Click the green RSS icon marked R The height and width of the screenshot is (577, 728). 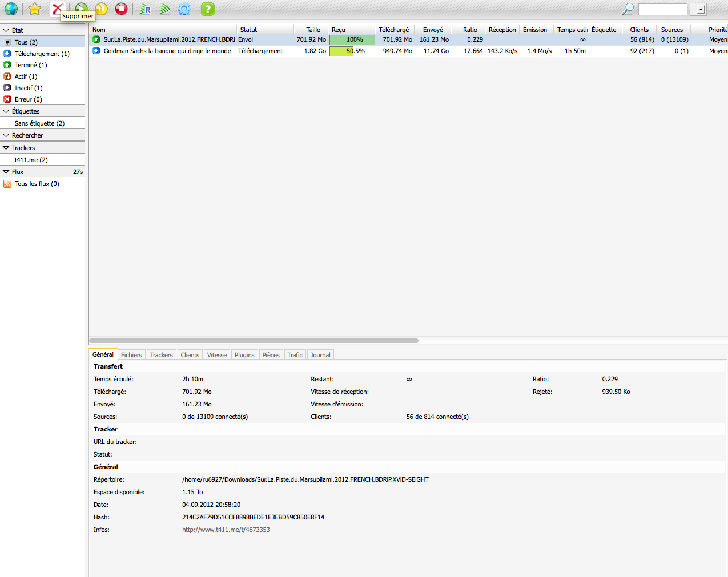146,9
